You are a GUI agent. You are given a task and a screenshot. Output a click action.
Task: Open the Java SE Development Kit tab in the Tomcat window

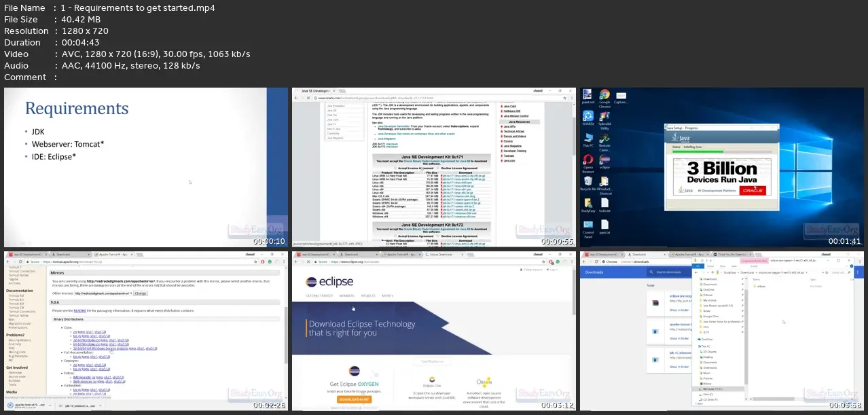point(29,255)
